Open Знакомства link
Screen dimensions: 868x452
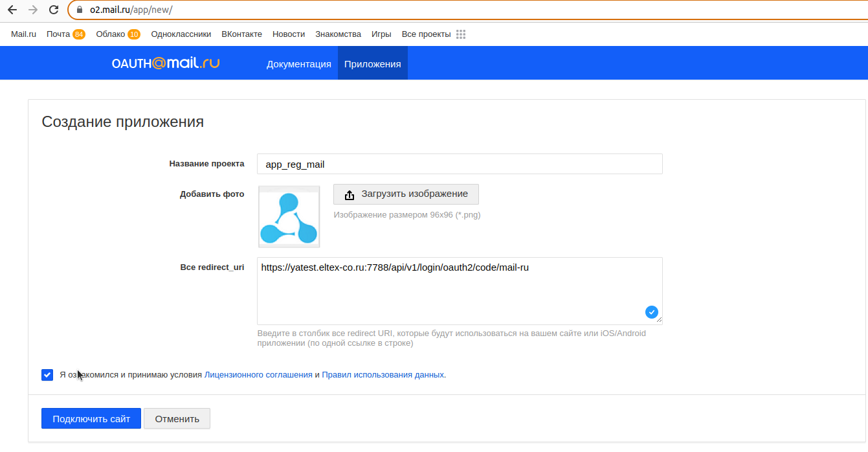tap(338, 34)
